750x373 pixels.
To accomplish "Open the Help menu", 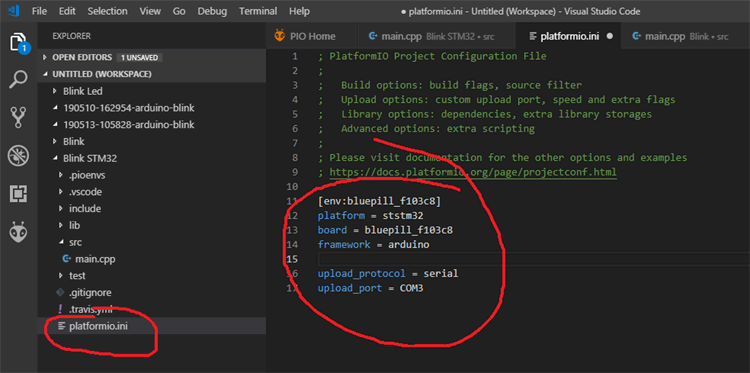I will 299,11.
